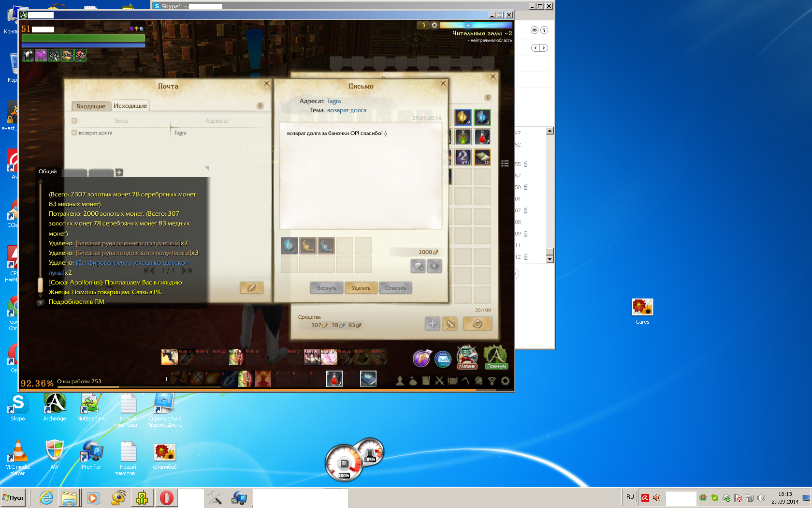Click the Ответить button
The image size is (812, 508).
[396, 288]
